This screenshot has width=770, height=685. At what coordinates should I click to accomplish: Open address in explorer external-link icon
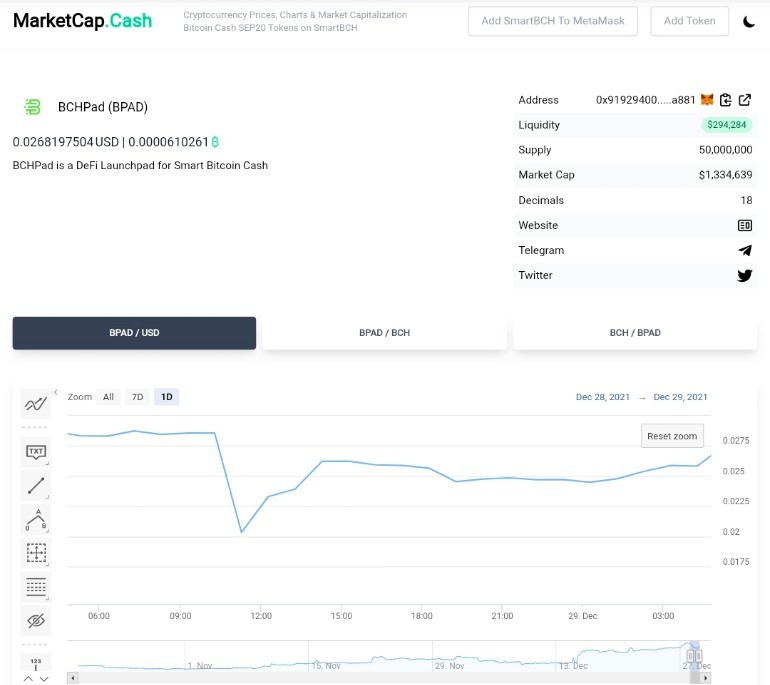[x=744, y=100]
